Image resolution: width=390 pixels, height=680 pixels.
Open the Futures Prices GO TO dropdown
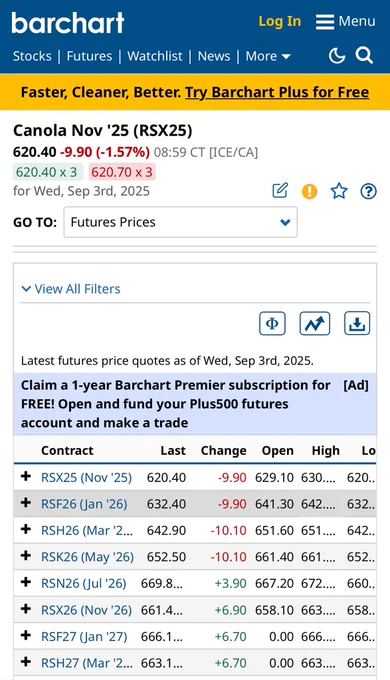point(180,222)
